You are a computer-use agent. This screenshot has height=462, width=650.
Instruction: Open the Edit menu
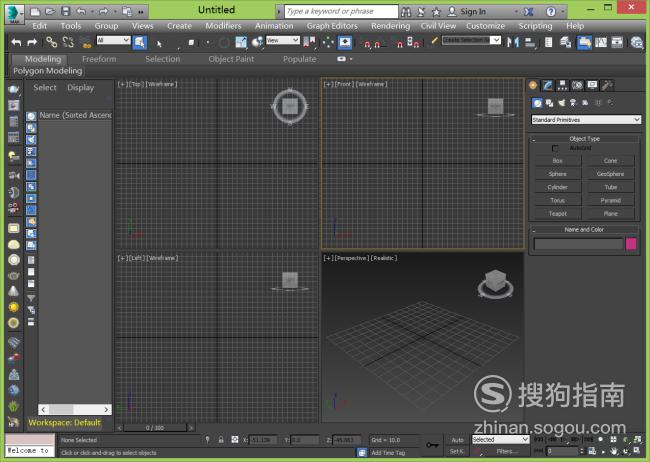pyautogui.click(x=39, y=26)
